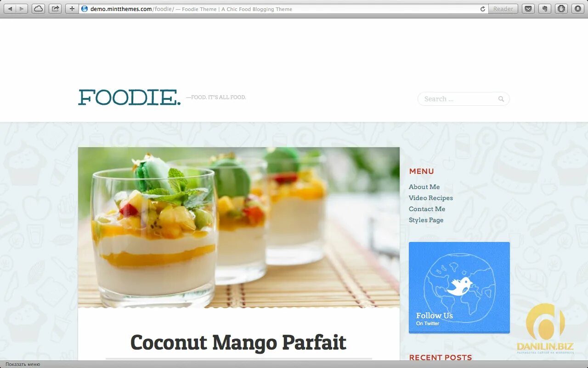The height and width of the screenshot is (368, 588).
Task: Go back with the Safari back arrow
Action: [10, 9]
